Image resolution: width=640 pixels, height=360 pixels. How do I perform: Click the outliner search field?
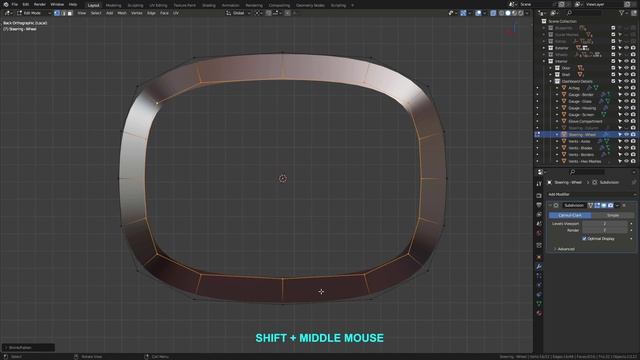[x=584, y=13]
